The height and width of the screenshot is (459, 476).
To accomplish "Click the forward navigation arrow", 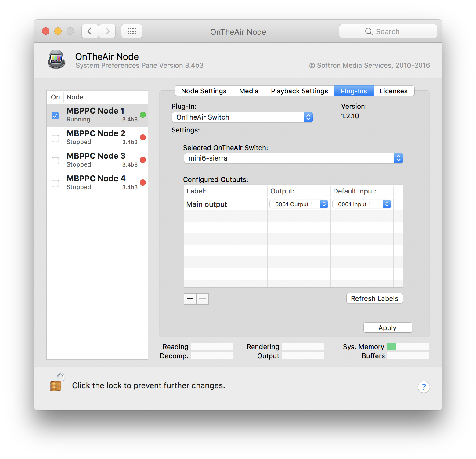I will [x=107, y=31].
